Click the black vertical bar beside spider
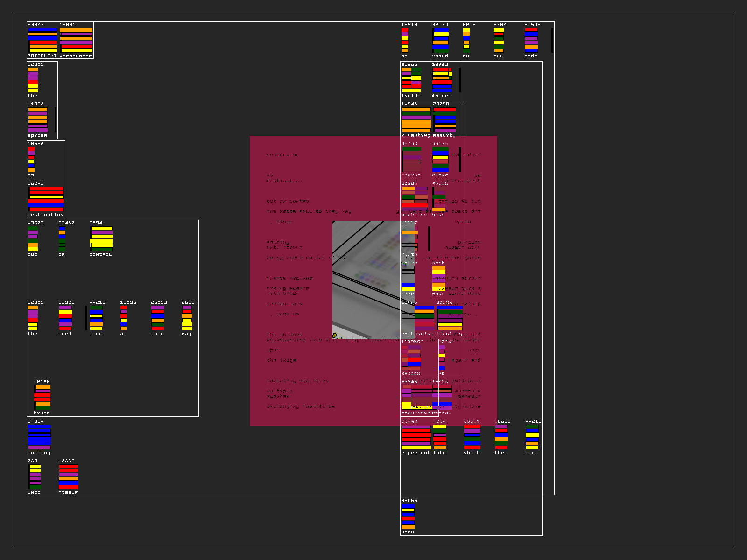 pos(56,119)
